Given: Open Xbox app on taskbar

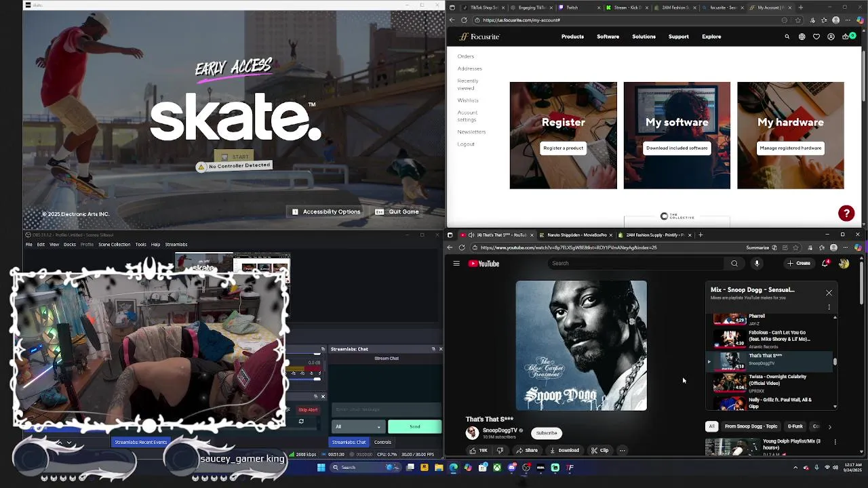Looking at the screenshot, I should tap(497, 467).
